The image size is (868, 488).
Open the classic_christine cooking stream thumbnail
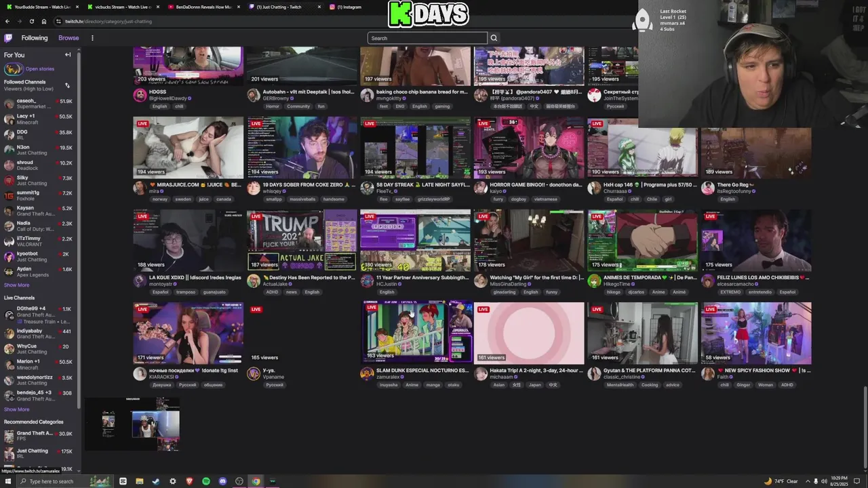(642, 333)
